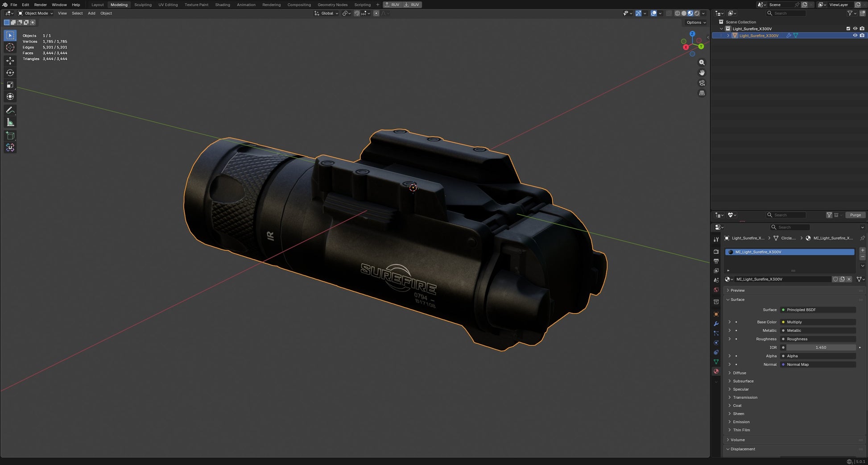Switch to the UV Editing workspace tab
Screen dimensions: 868x465
[x=168, y=4]
